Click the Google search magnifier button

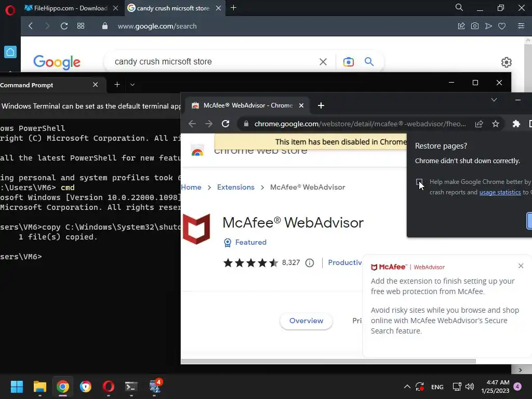click(369, 62)
